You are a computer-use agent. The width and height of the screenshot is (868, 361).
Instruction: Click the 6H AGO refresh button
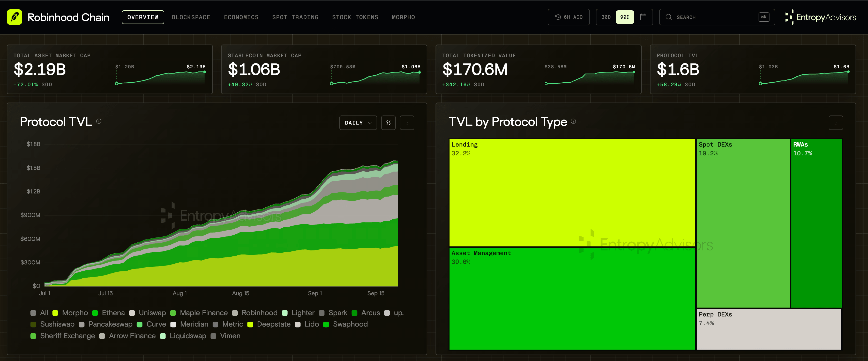click(x=569, y=17)
